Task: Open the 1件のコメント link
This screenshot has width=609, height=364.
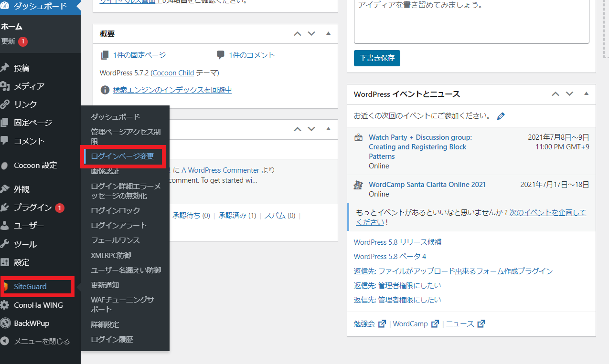Action: point(252,55)
